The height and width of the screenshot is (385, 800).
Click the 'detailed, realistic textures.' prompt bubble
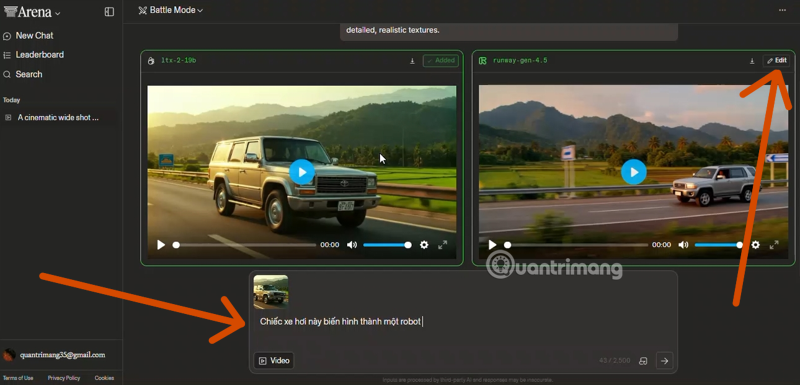509,32
